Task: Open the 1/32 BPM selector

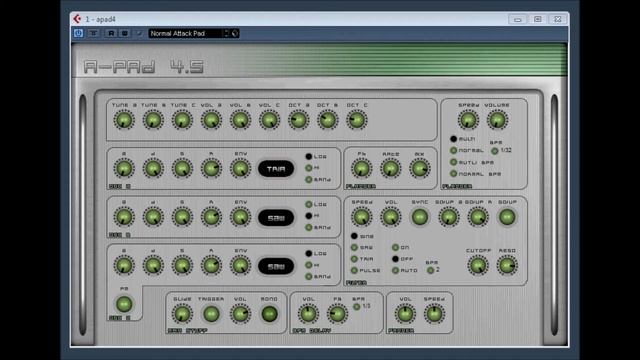Action: point(494,151)
